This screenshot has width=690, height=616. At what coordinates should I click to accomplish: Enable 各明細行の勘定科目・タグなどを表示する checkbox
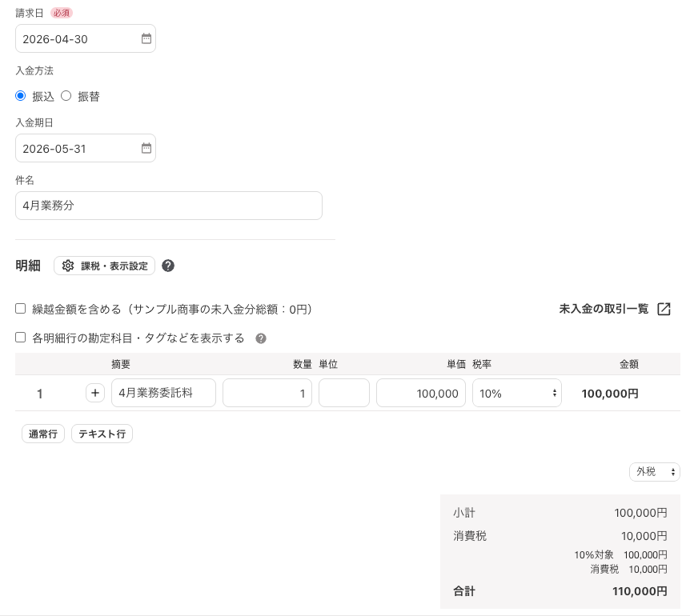coord(20,338)
